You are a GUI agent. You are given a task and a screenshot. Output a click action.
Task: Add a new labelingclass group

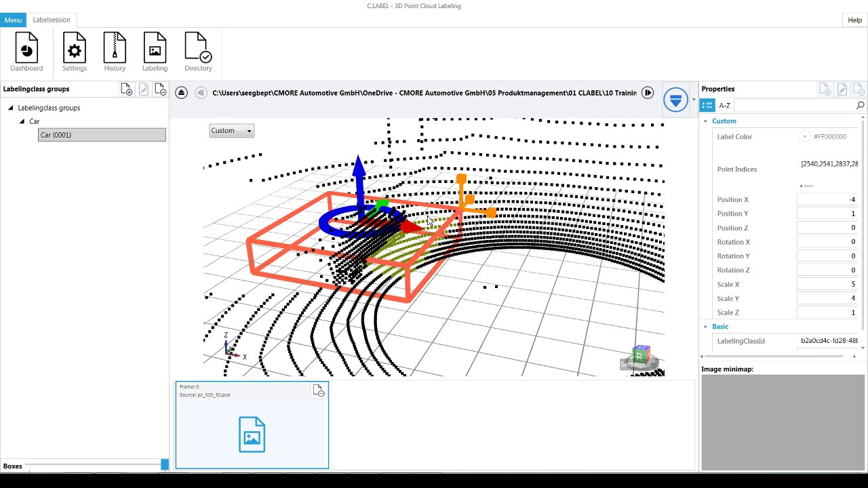tap(126, 89)
